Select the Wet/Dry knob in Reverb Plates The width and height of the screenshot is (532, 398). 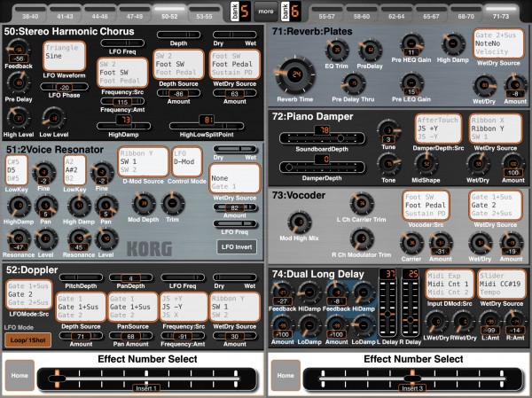(484, 85)
